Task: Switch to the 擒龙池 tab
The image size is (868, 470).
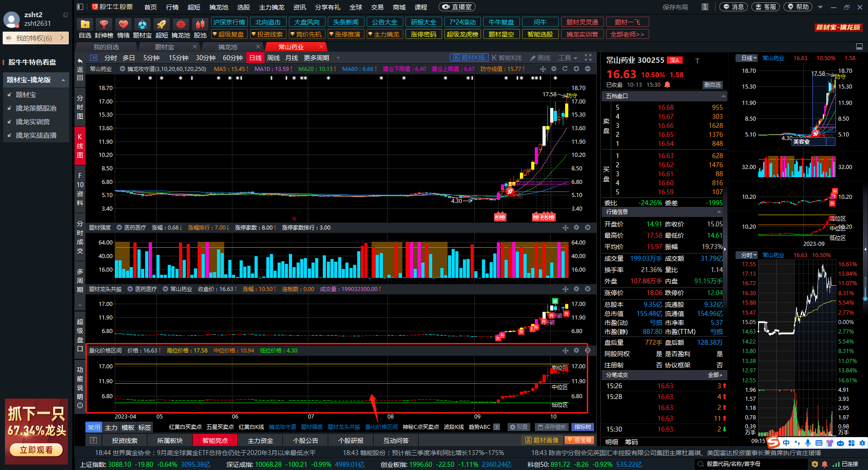Action: 228,47
